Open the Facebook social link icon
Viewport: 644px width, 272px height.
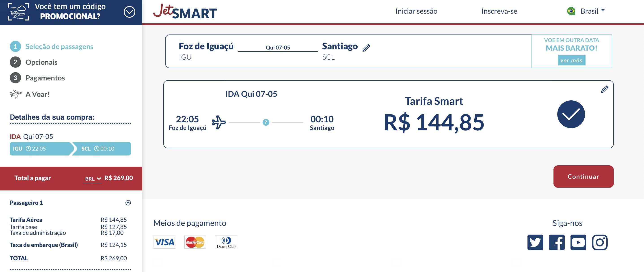click(x=557, y=242)
